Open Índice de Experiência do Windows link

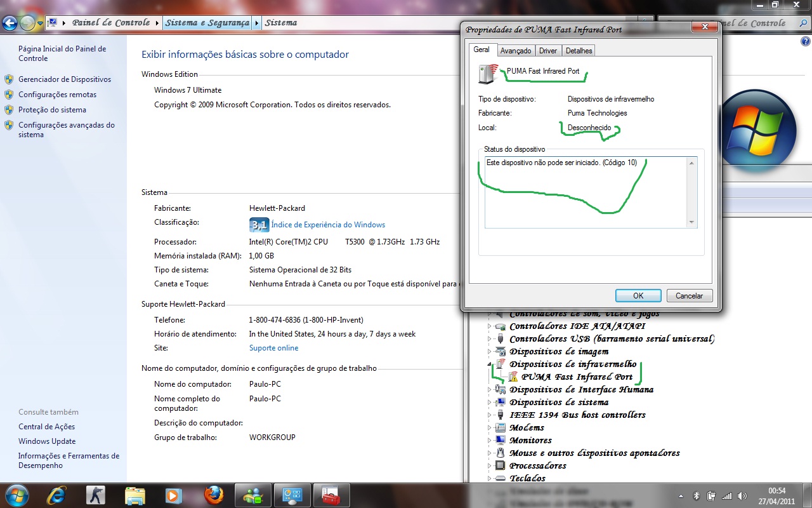pos(328,225)
